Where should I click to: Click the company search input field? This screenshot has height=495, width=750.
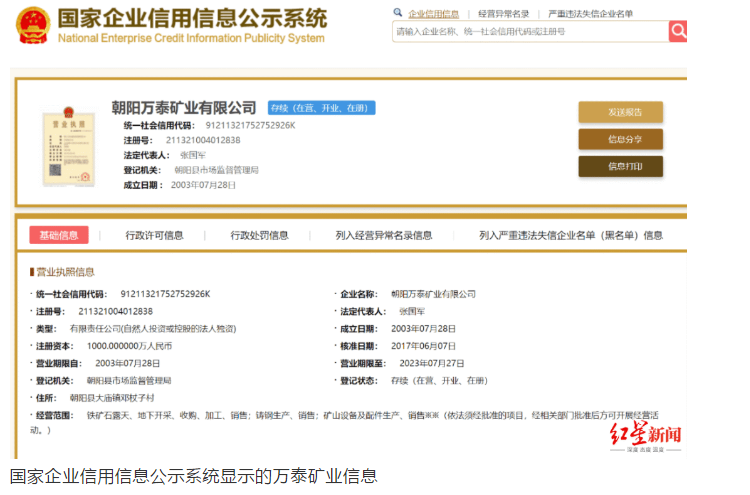coord(529,32)
